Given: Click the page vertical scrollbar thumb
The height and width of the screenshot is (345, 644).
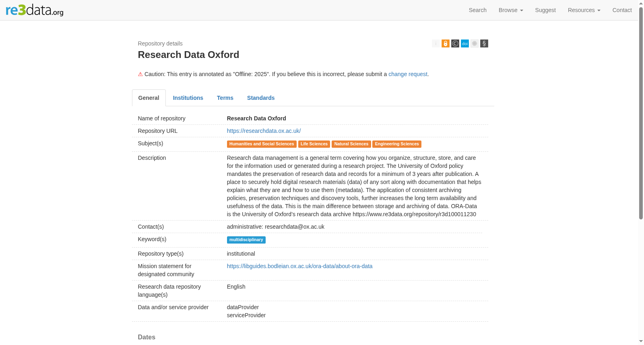Looking at the screenshot, I should [x=641, y=113].
